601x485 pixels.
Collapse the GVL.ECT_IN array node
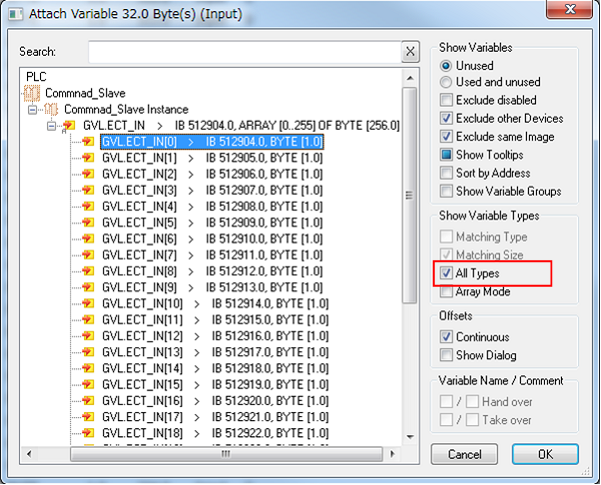(51, 126)
